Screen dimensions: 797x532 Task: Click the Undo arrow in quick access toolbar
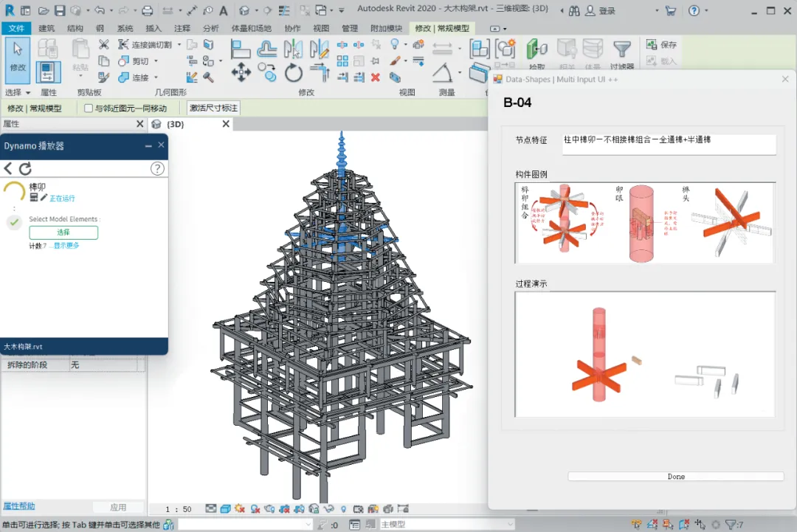pos(100,10)
